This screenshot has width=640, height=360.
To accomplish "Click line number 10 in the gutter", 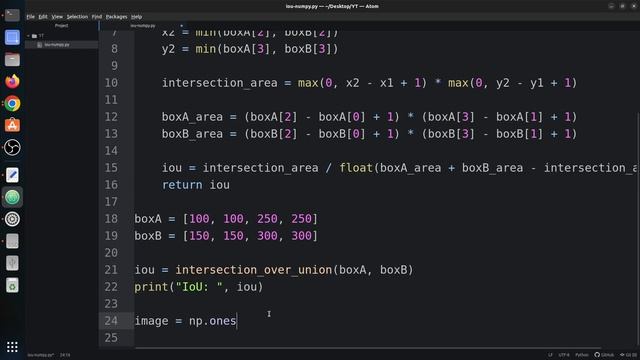I will pyautogui.click(x=111, y=83).
